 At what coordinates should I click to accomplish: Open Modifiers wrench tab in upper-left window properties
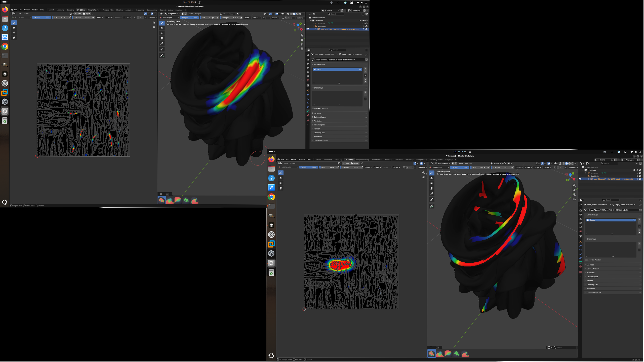pyautogui.click(x=308, y=95)
